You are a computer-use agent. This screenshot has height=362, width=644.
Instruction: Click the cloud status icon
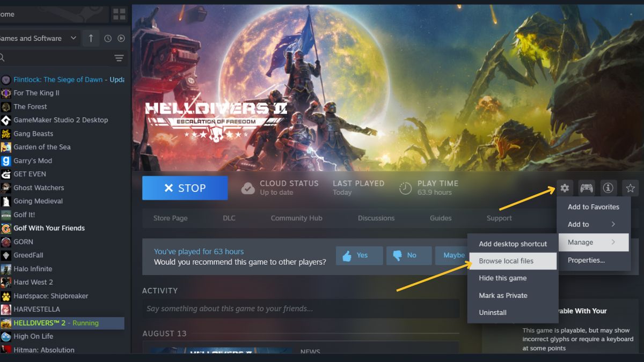247,188
